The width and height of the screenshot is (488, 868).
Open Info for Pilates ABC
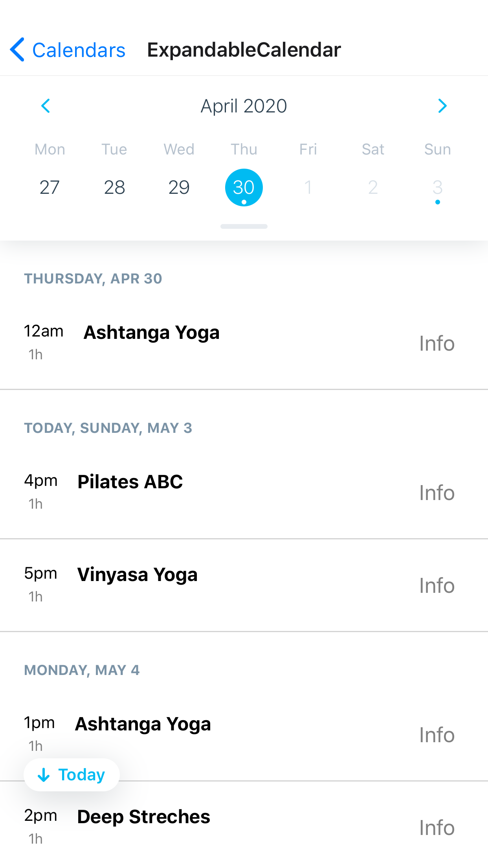pyautogui.click(x=437, y=493)
